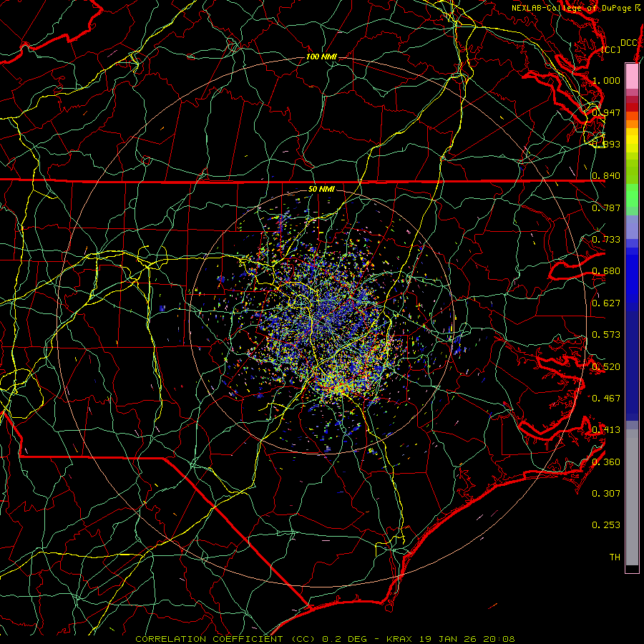Click the 0.627 legend value
Screen dimensions: 644x644
pyautogui.click(x=606, y=303)
